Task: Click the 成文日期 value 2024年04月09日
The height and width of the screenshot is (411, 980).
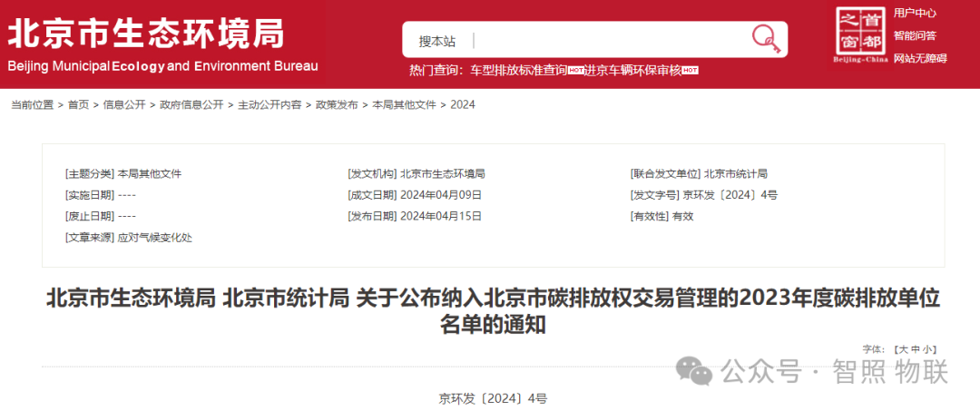Action: point(441,195)
